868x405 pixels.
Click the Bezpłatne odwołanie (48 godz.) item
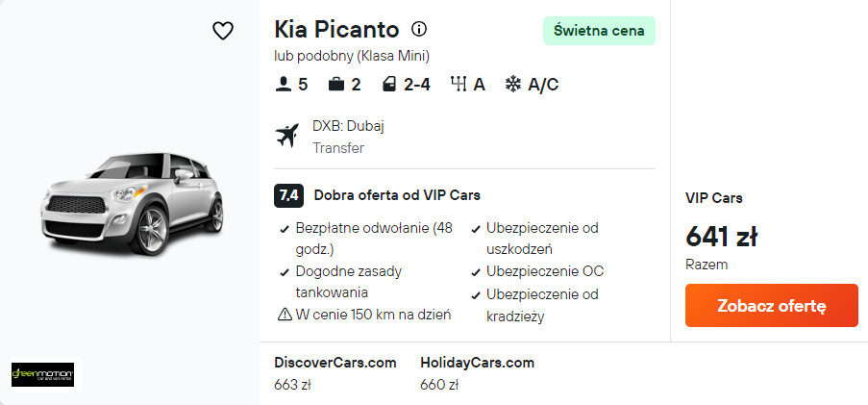(367, 239)
